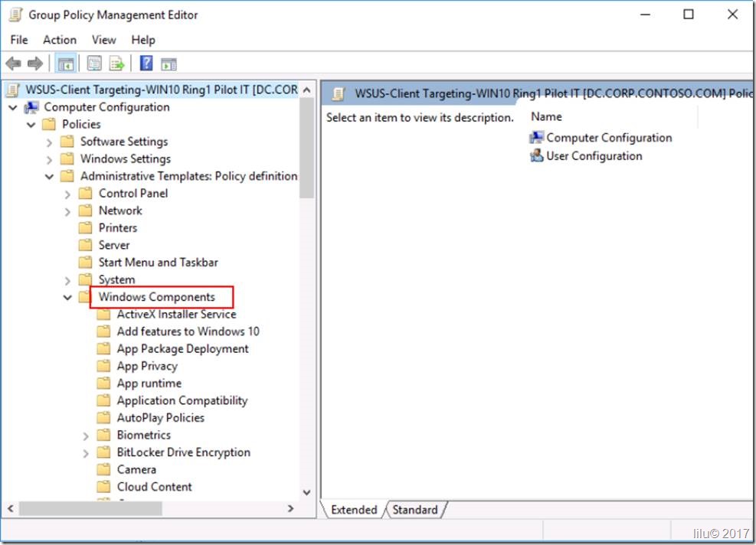Open the File menu
The height and width of the screenshot is (545, 756).
(x=19, y=40)
